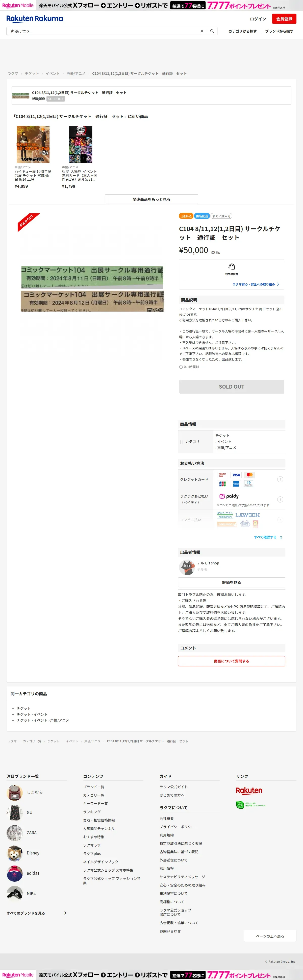The image size is (303, 980).
Task: Open the help icon beside クレジットカード
Action: tap(280, 479)
